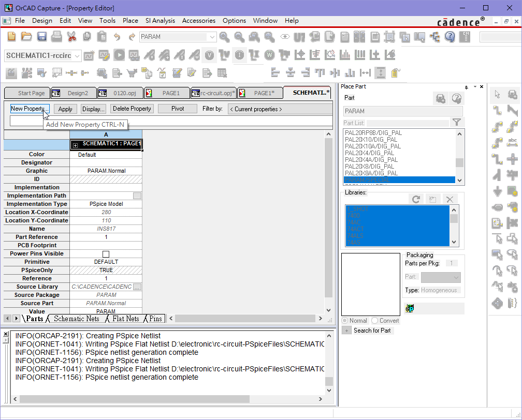Click the Help question mark toolbar icon

[450, 37]
